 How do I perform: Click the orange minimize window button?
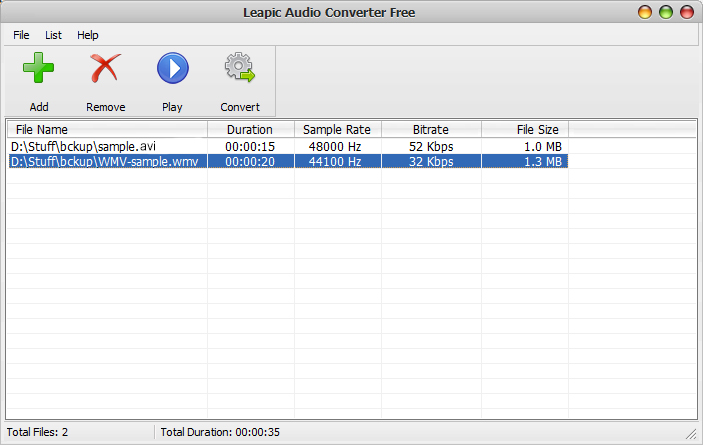coord(645,12)
